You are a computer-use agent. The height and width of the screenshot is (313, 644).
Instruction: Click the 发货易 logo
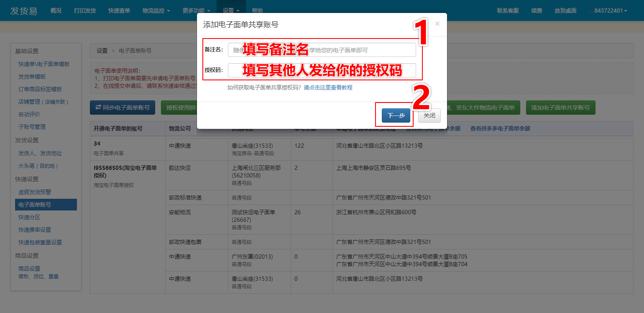pos(24,11)
